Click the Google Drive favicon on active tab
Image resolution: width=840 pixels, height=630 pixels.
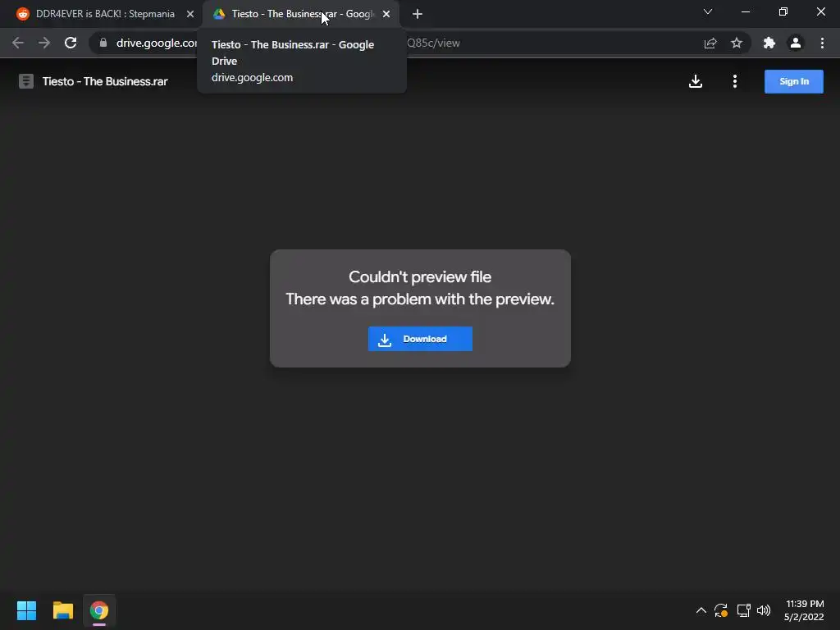(x=219, y=14)
